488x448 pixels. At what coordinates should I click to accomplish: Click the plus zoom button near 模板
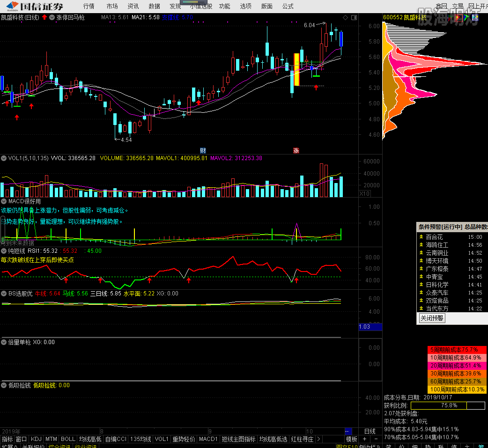pyautogui.click(x=364, y=439)
